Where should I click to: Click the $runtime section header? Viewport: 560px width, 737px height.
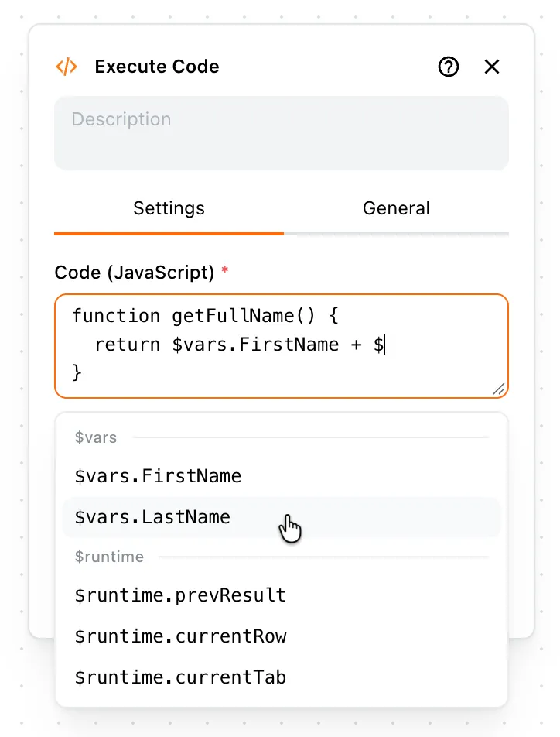pos(109,557)
